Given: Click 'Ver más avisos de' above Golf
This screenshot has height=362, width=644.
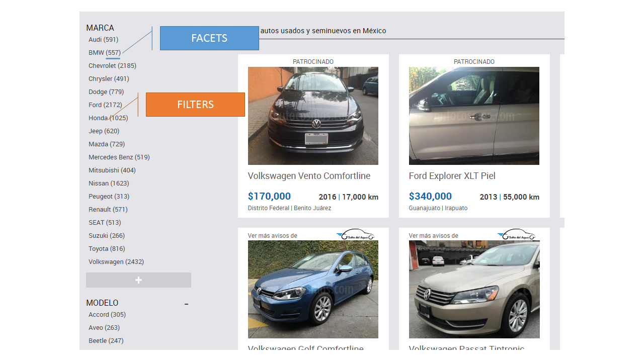Looking at the screenshot, I should pos(273,236).
